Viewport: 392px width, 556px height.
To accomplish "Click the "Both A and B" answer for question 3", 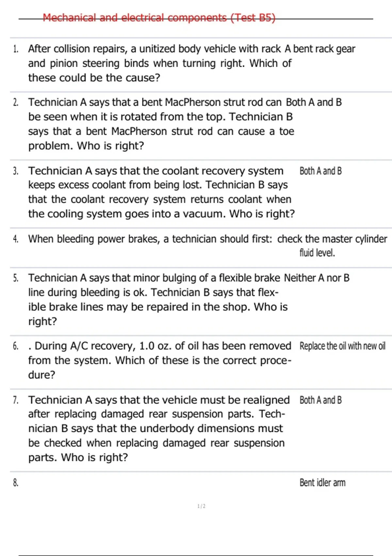I will [x=320, y=171].
